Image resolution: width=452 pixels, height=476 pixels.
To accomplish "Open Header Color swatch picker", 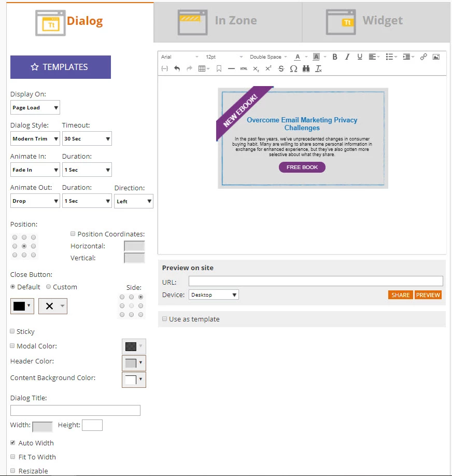I will [x=134, y=363].
